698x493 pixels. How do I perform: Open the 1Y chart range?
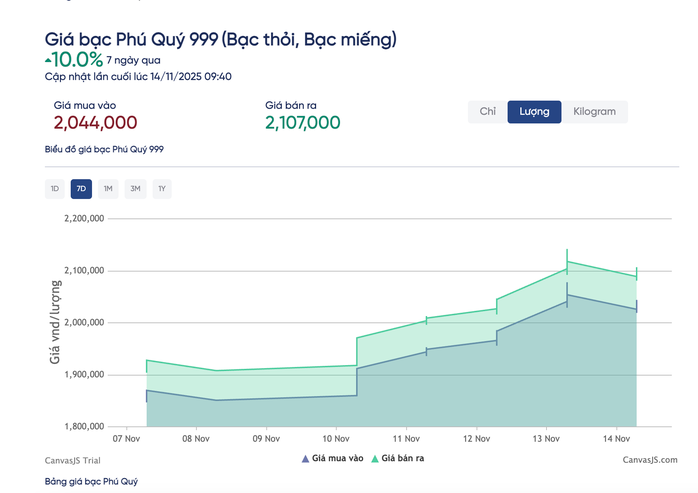(x=161, y=188)
